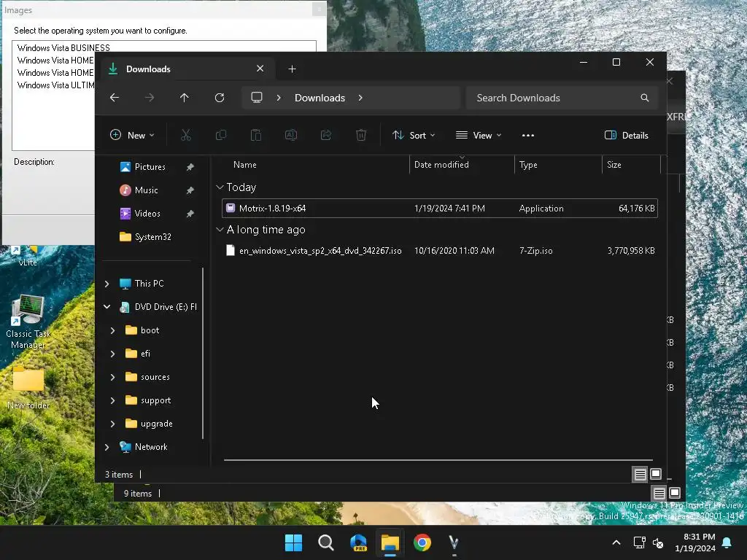Open taskbar Search

[326, 542]
